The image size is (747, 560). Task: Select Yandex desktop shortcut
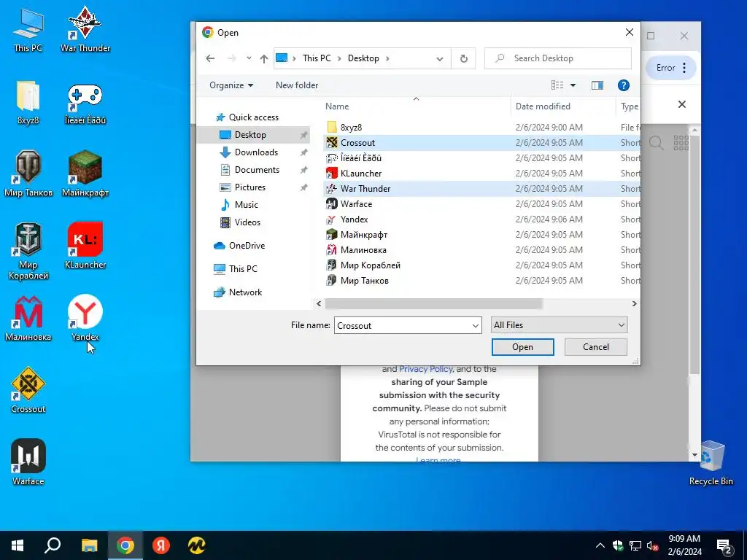(85, 319)
